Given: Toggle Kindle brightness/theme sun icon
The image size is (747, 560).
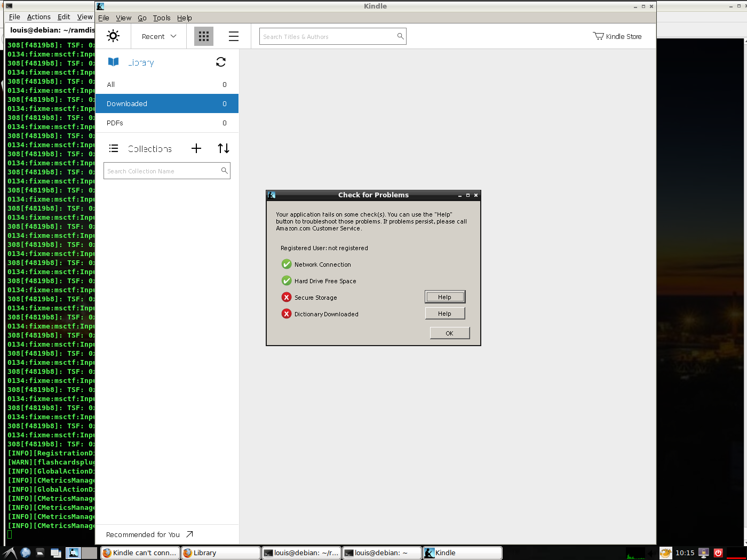Looking at the screenshot, I should [x=113, y=36].
